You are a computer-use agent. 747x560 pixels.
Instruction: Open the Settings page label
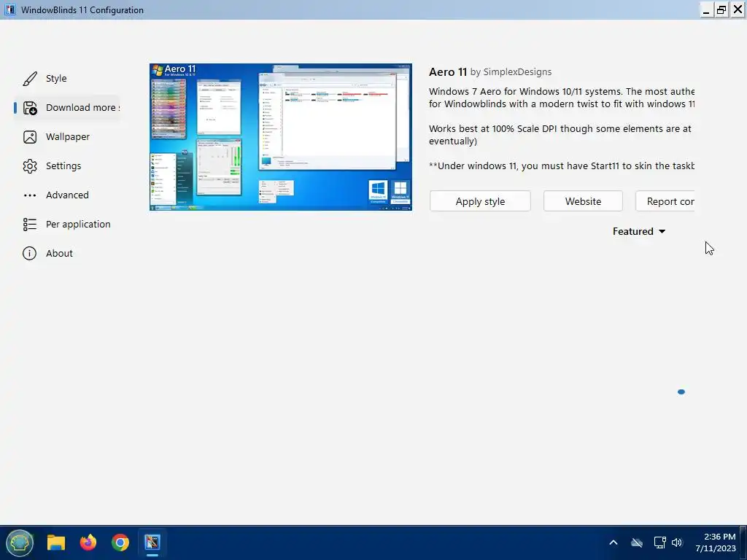pyautogui.click(x=63, y=166)
